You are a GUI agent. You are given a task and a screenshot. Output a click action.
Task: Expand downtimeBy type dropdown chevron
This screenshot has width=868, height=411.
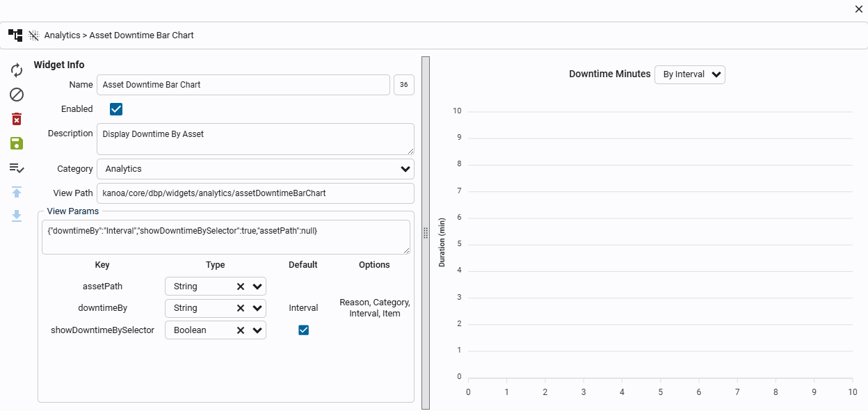[257, 308]
